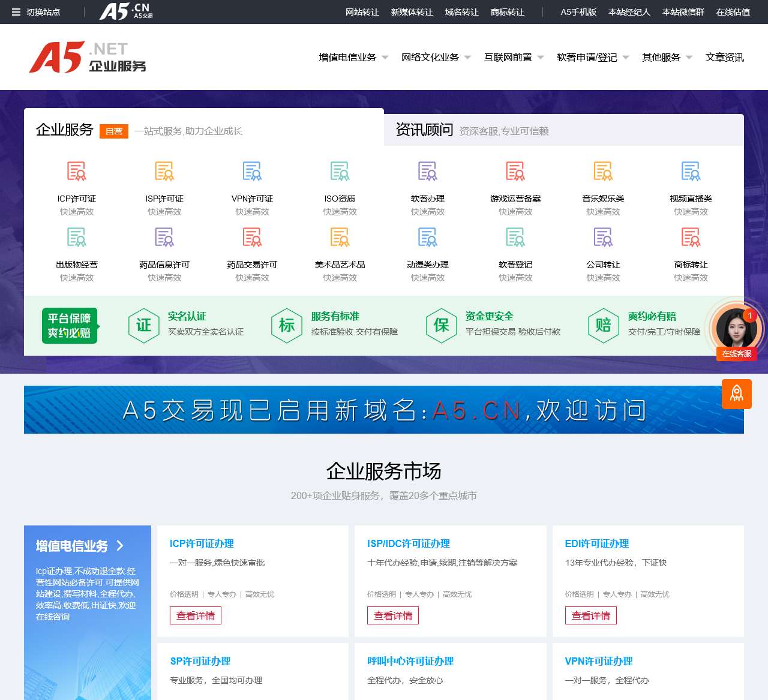The image size is (768, 700).
Task: Click the A5.NET 企业服务 logo
Action: 88,58
